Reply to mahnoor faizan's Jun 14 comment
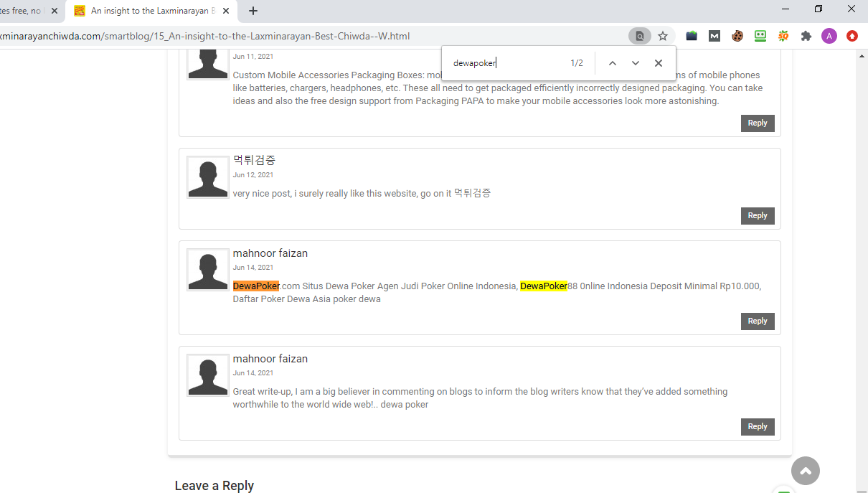The width and height of the screenshot is (868, 493). (757, 321)
